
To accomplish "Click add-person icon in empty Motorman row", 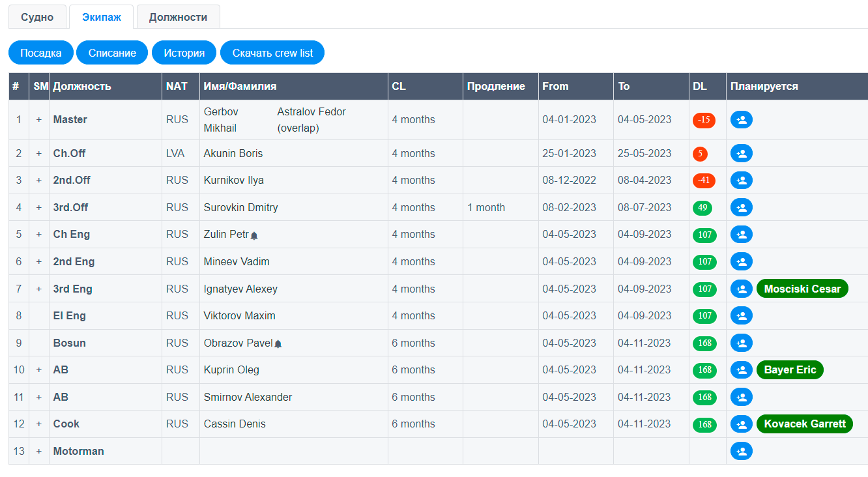I will pyautogui.click(x=741, y=451).
